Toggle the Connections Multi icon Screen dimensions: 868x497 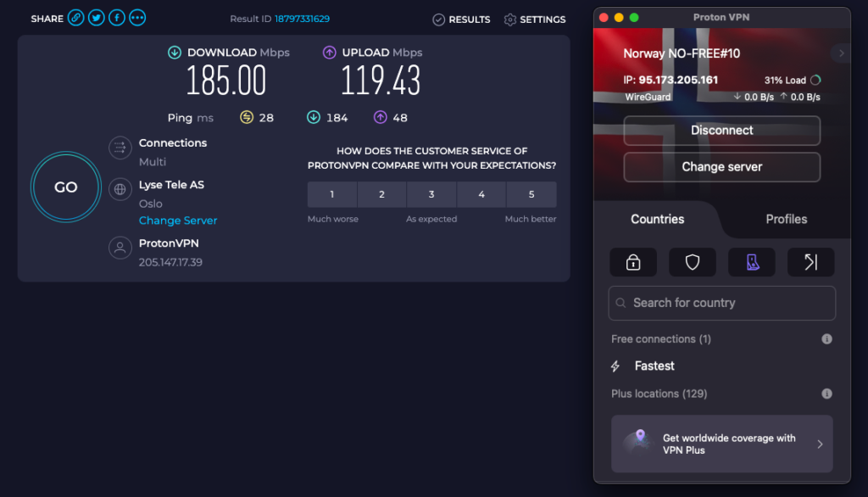coord(120,148)
